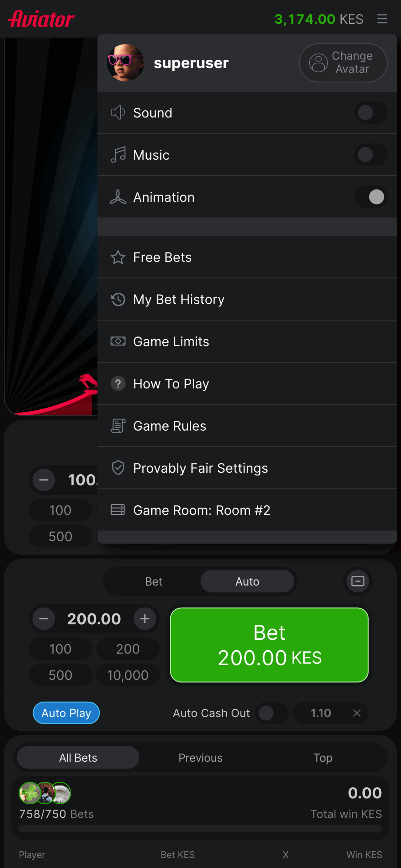Open Game Room: Room #2 selector
The image size is (401, 868).
(247, 510)
